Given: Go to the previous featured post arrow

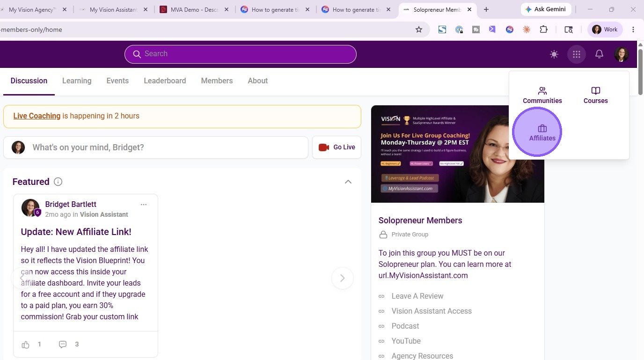Looking at the screenshot, I should click(x=22, y=278).
